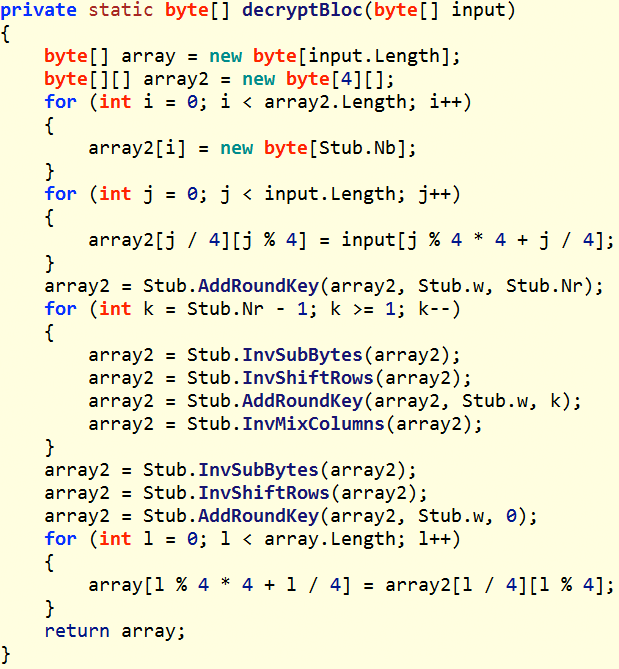619x669 pixels.
Task: Click the 'k >= 1' condition
Action: (363, 309)
